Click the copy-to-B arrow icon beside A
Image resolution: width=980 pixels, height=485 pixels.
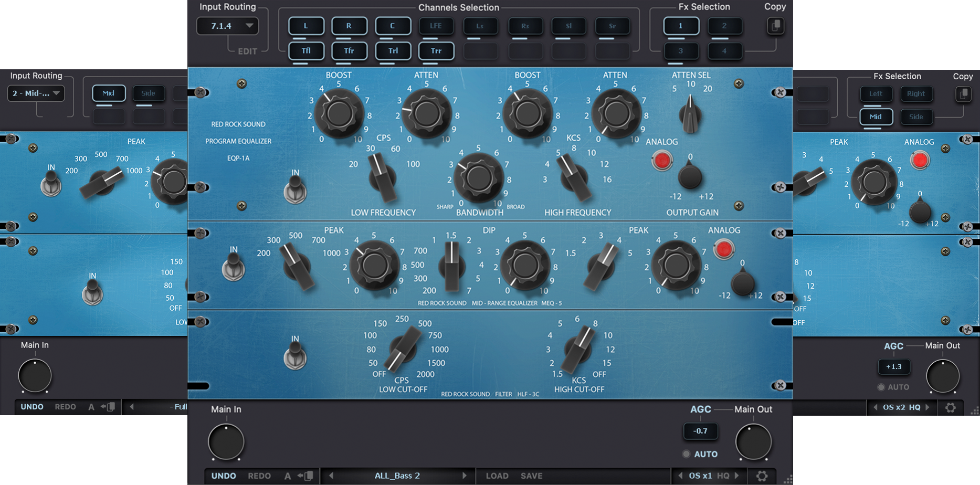(x=306, y=476)
